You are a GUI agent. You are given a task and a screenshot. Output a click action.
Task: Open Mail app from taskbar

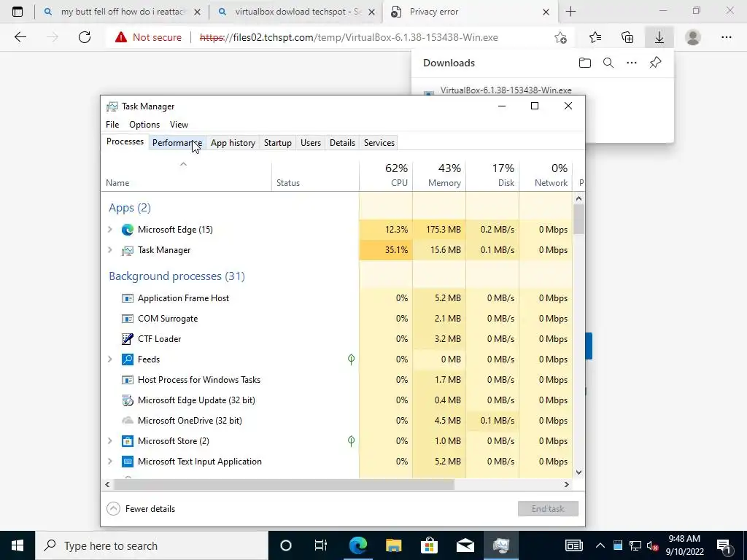point(465,545)
